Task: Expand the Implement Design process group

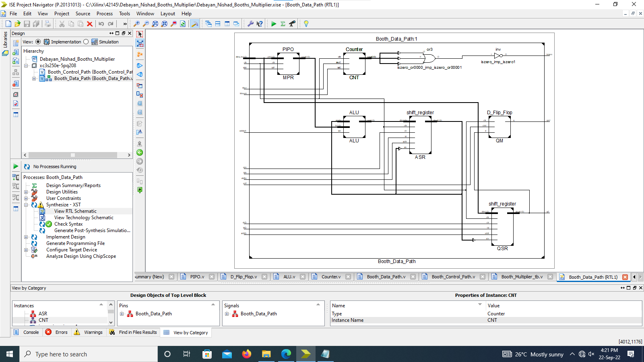Action: point(26,237)
